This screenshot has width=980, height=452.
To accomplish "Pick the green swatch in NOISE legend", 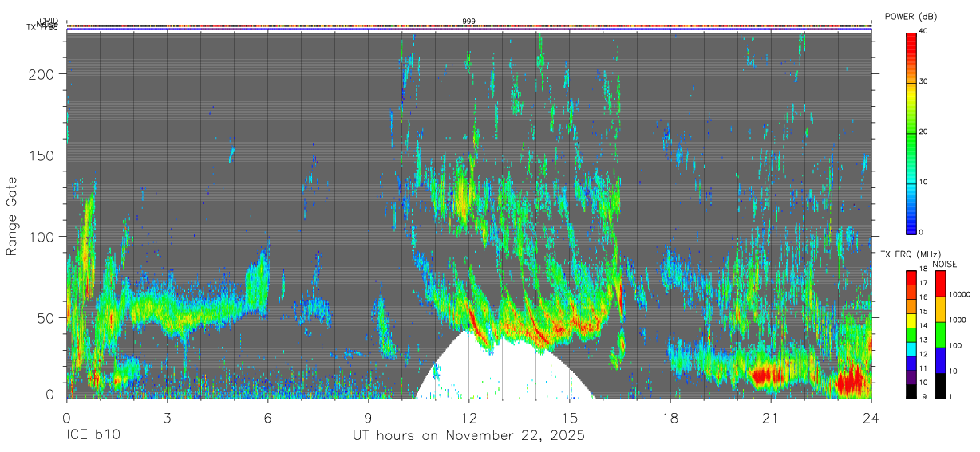I will (939, 335).
